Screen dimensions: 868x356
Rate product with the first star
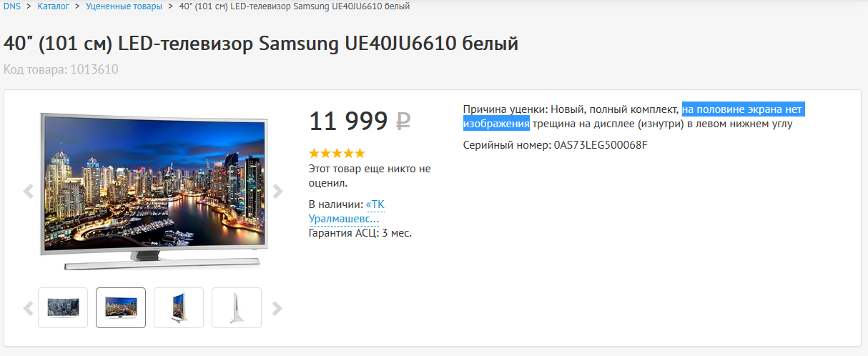(x=314, y=153)
